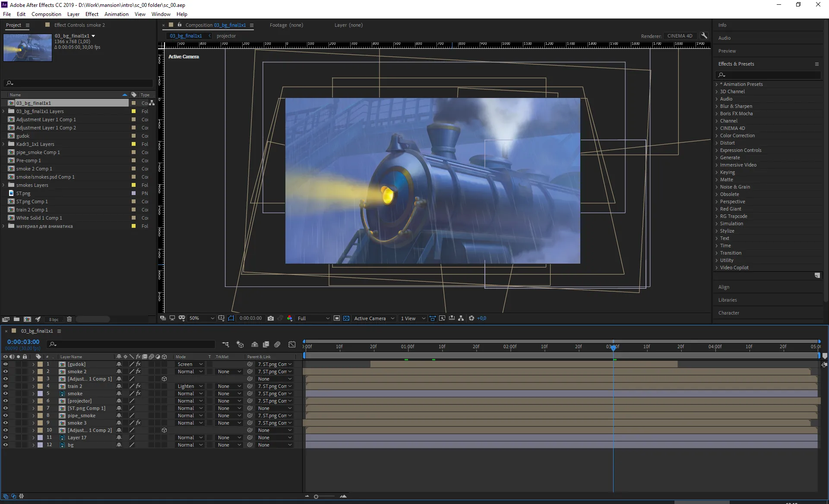Toggle visibility of train 2 layer
Screen dimensions: 829x504
(5, 386)
